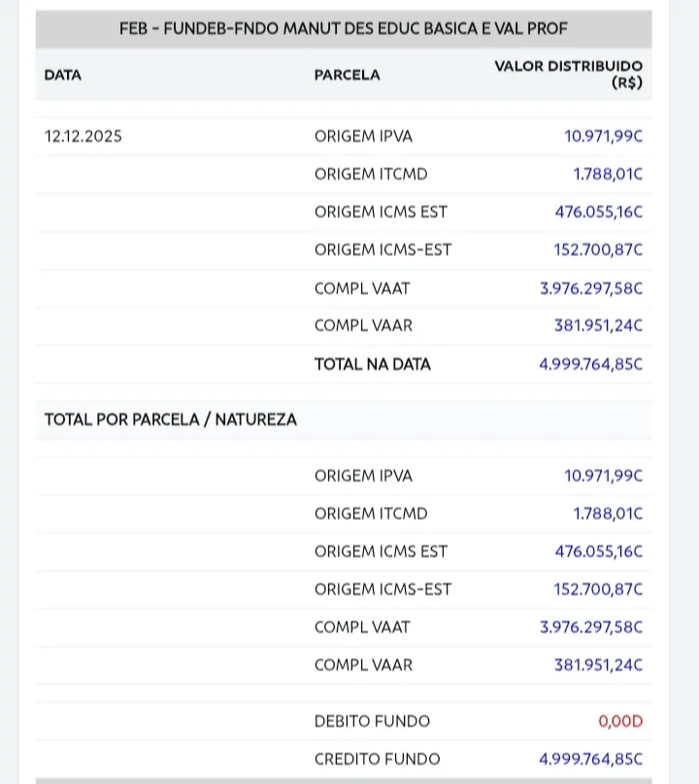The image size is (699, 784).
Task: Select the TOTAL NA DATA label
Action: coord(372,365)
